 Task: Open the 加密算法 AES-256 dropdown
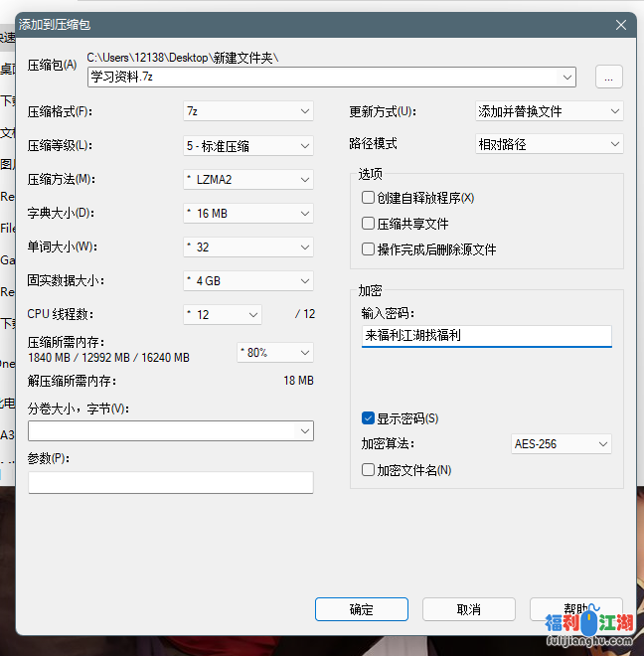coord(561,444)
